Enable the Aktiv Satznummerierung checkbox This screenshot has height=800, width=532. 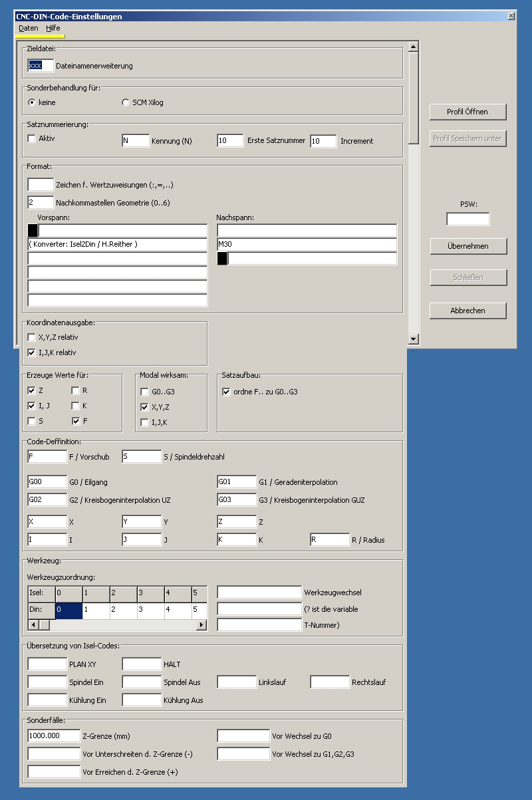(31, 138)
